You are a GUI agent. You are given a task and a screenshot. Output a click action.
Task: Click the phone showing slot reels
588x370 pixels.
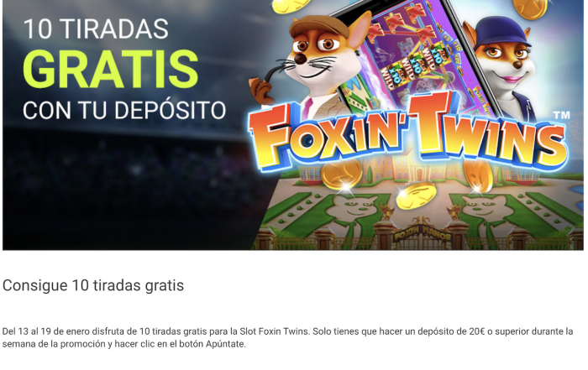(420, 56)
